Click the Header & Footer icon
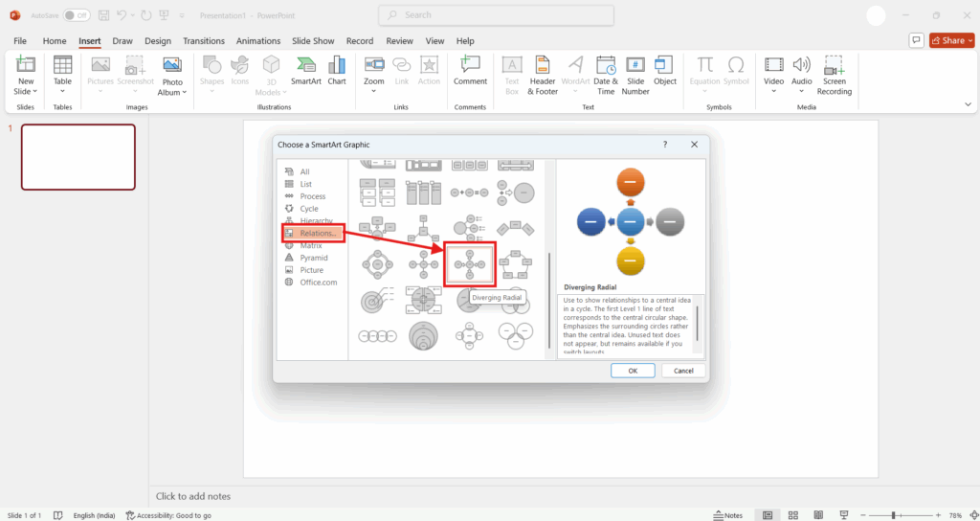The image size is (980, 521). 545,75
